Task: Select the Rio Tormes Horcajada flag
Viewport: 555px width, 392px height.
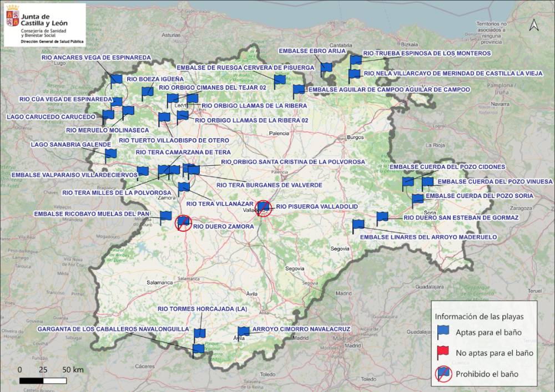Action: [199, 335]
